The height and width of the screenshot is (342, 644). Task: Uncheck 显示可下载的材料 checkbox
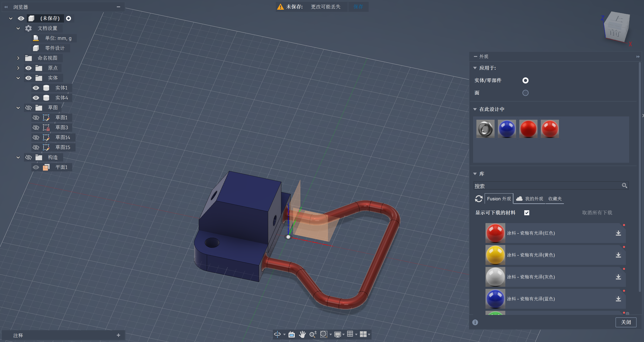[x=527, y=213]
